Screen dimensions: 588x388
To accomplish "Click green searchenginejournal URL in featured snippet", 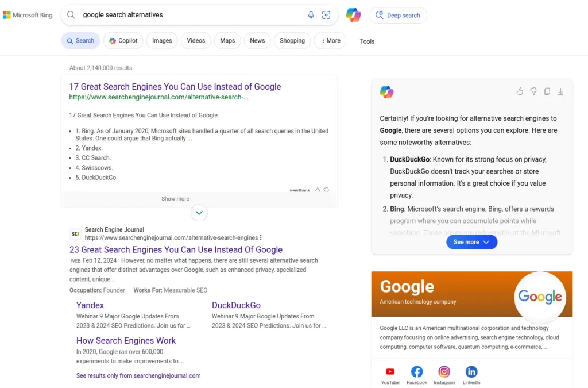I will point(158,97).
